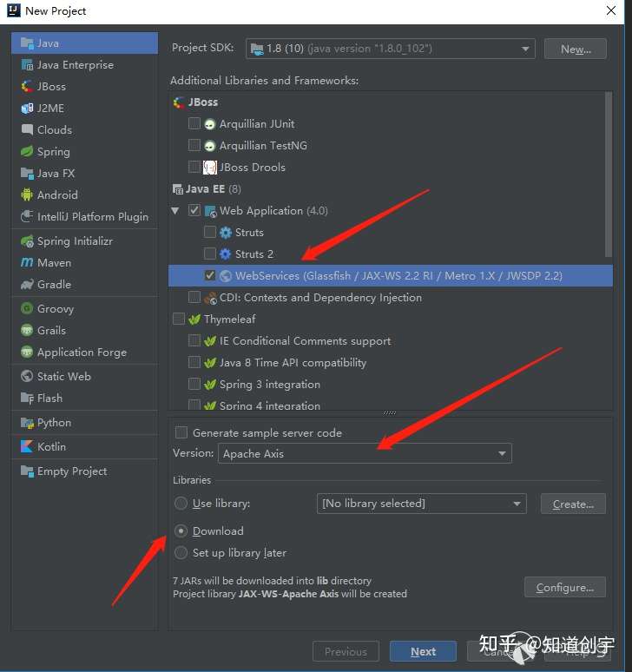Image resolution: width=632 pixels, height=672 pixels.
Task: Uncheck the WebServices checkbox
Action: pos(210,275)
